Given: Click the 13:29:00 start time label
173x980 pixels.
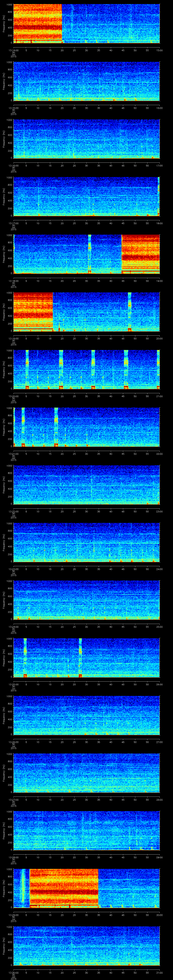Looking at the screenshot, I should point(13,915).
